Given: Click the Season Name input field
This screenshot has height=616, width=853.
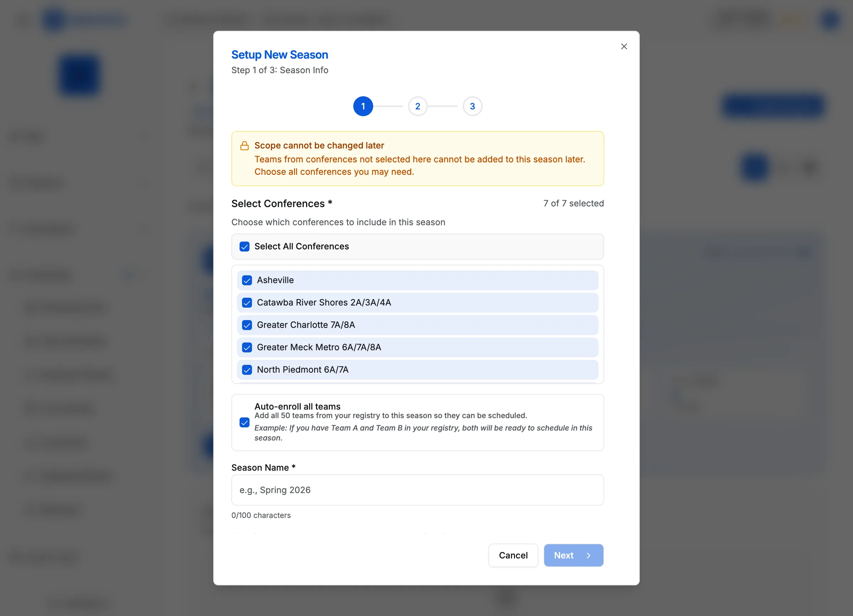Looking at the screenshot, I should [418, 490].
